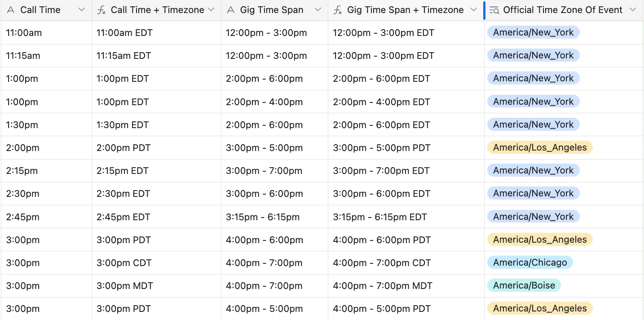The image size is (644, 320).
Task: Click lookup icon on Official Time Zone Of Event
Action: 494,10
